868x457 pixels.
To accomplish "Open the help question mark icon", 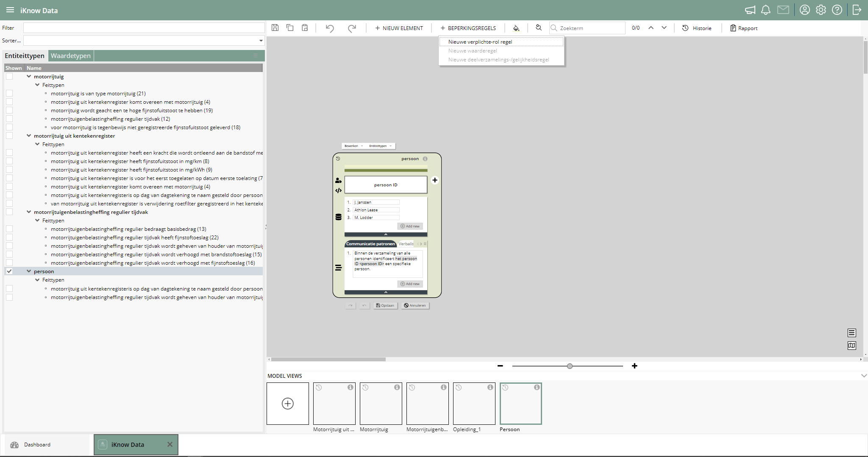I will click(x=837, y=10).
